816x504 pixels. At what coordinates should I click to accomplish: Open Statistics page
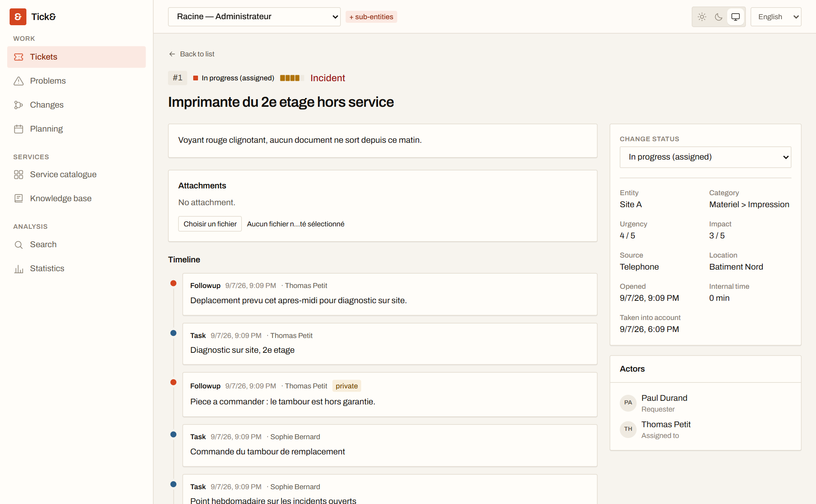(x=76, y=268)
